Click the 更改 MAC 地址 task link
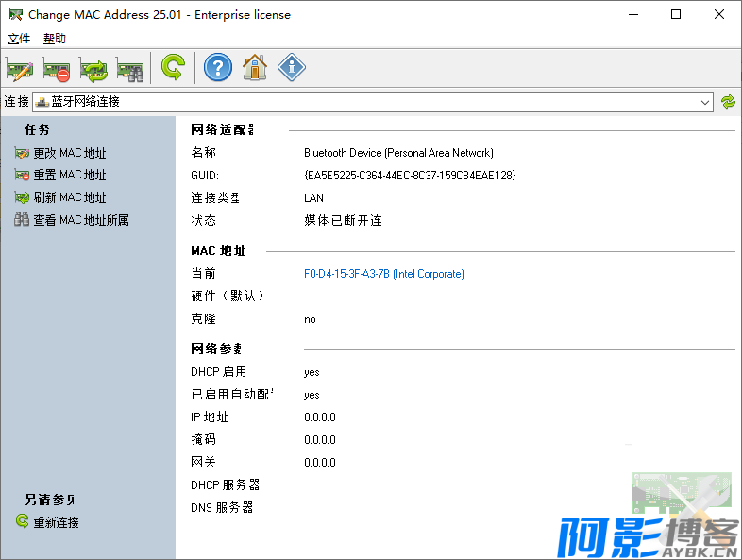The image size is (742, 560). 70,153
